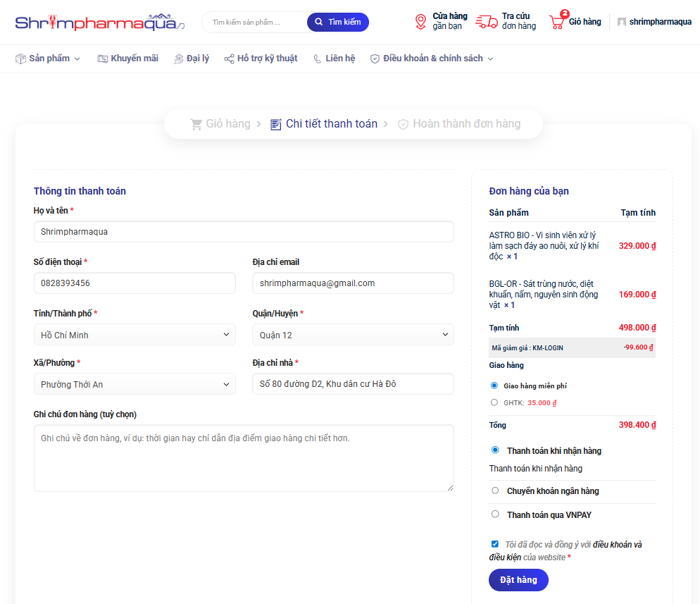Open the Quận/Huyện dropdown
700x604 pixels.
353,335
